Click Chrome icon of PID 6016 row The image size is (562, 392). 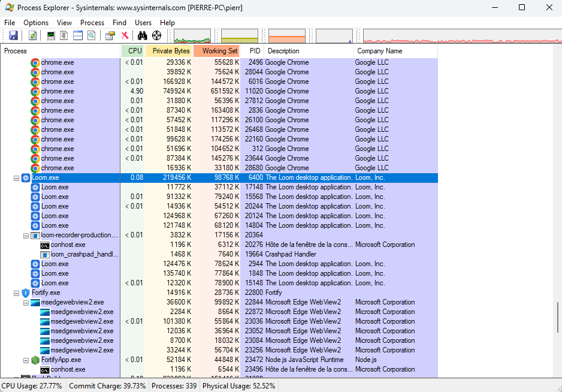pyautogui.click(x=35, y=82)
